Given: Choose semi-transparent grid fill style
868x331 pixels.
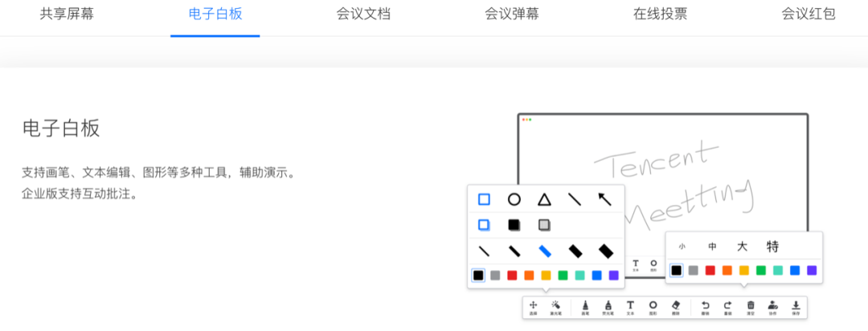Looking at the screenshot, I should pyautogui.click(x=545, y=225).
